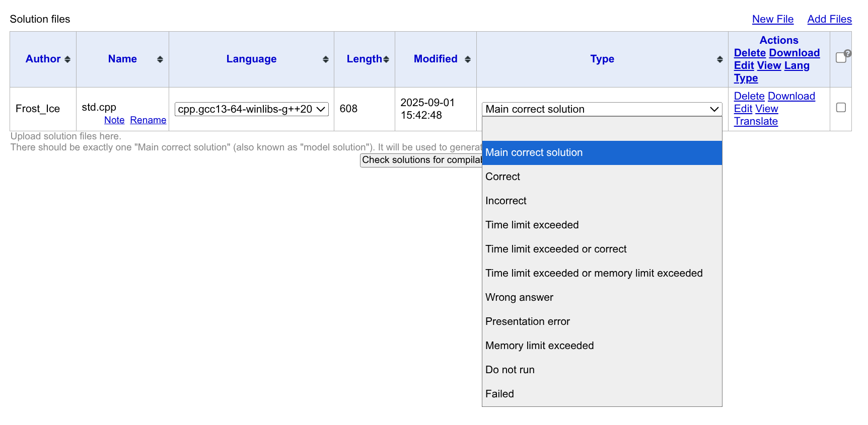Image resolution: width=868 pixels, height=425 pixels.
Task: Sort the table by Length arrows
Action: point(386,59)
